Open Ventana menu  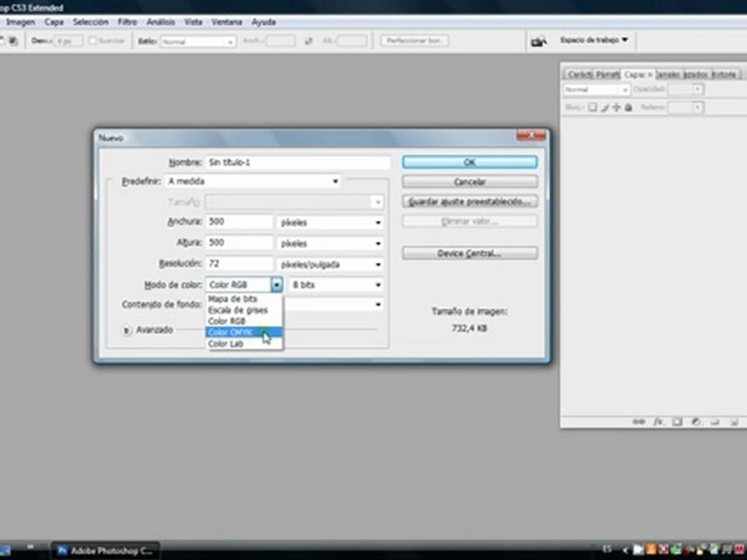click(x=226, y=23)
